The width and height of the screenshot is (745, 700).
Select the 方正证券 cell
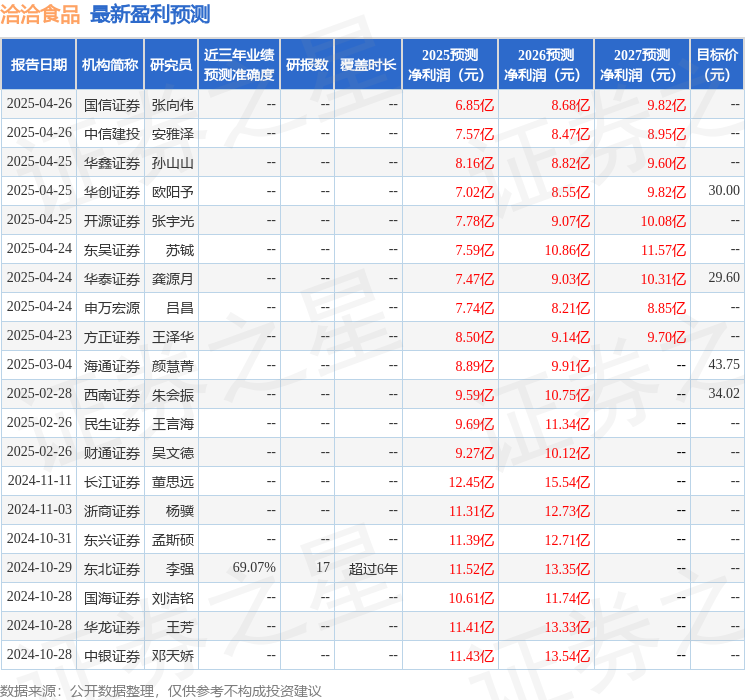coord(112,337)
